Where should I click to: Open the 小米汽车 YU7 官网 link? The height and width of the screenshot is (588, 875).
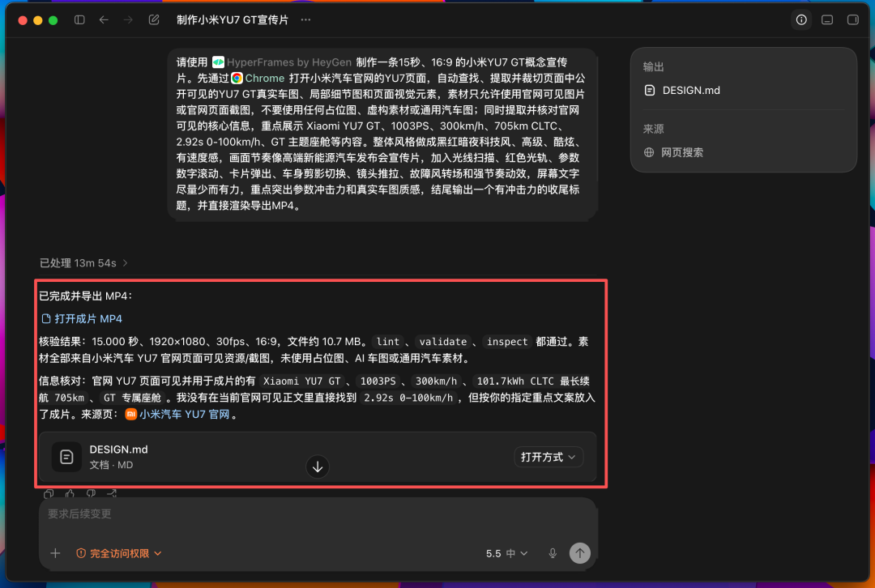tap(178, 415)
